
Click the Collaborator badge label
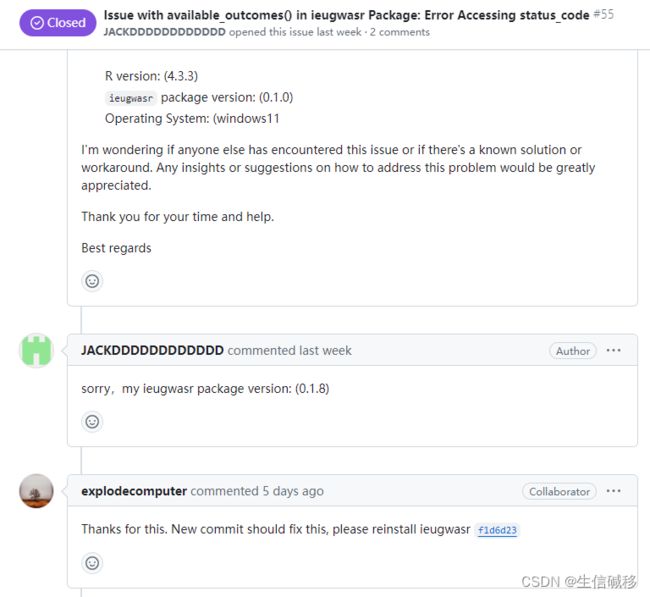559,491
